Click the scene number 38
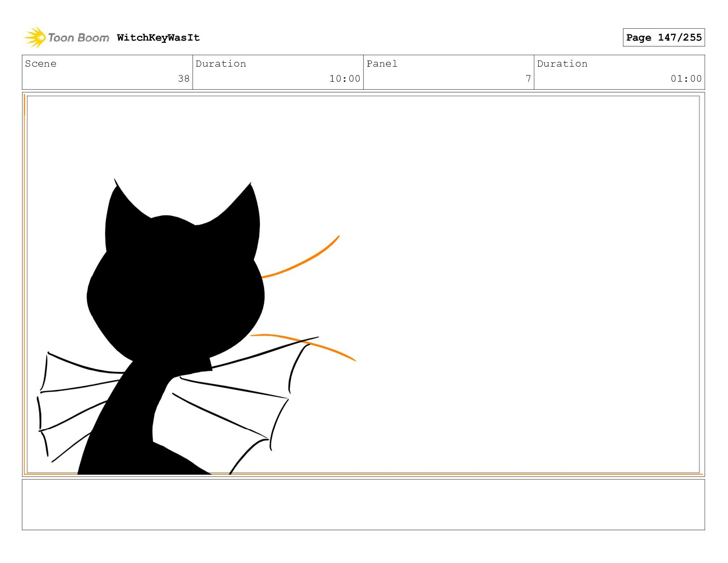Screen dimensions: 728x563 (184, 79)
